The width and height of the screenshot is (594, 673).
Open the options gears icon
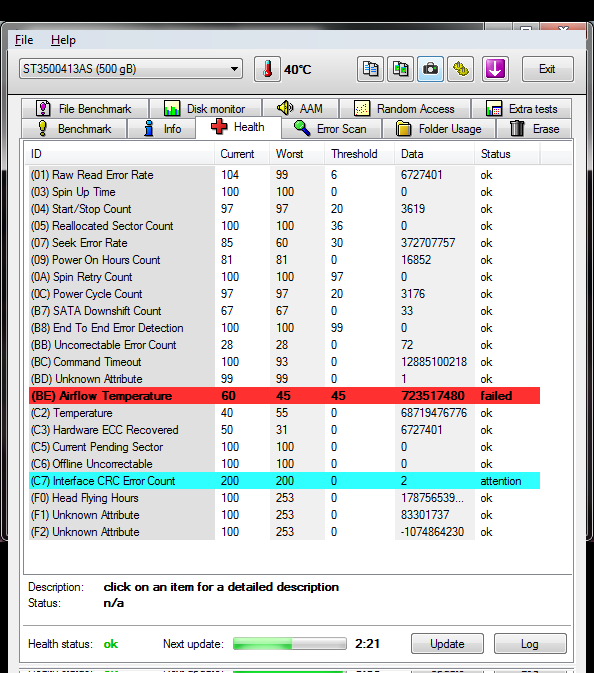click(461, 69)
